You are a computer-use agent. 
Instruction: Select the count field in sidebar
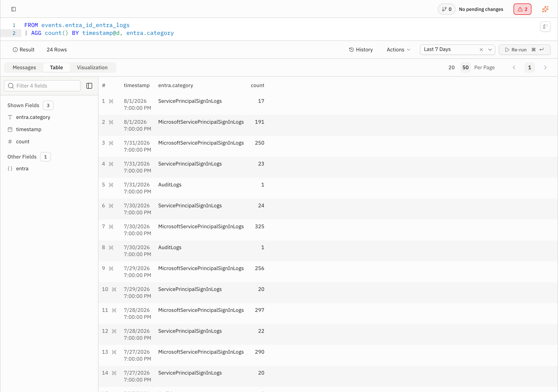(x=23, y=141)
